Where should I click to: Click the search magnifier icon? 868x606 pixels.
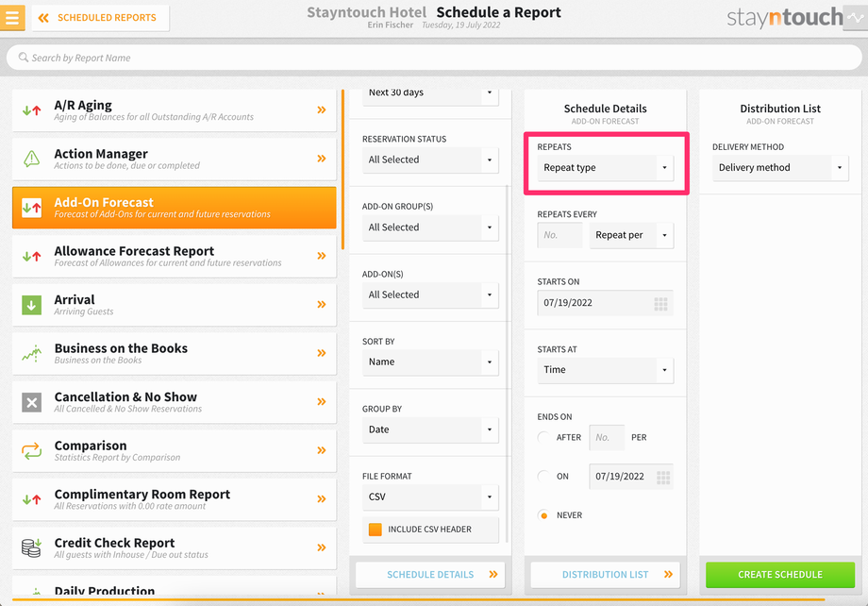point(24,57)
